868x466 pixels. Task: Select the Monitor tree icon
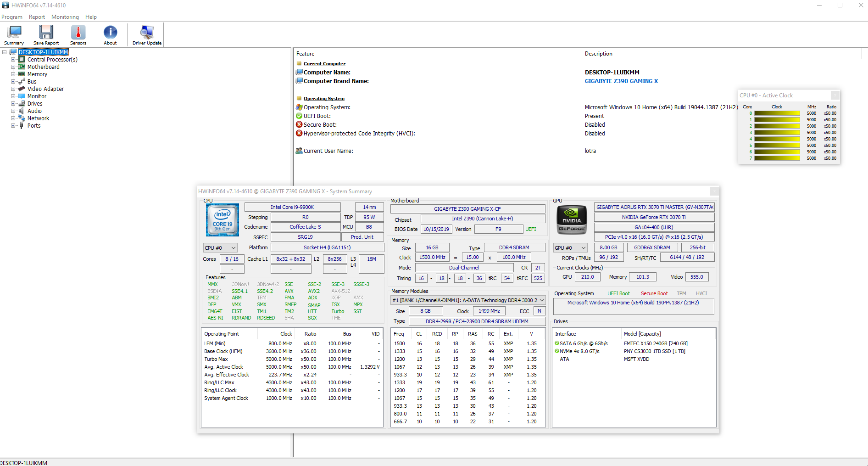(22, 96)
